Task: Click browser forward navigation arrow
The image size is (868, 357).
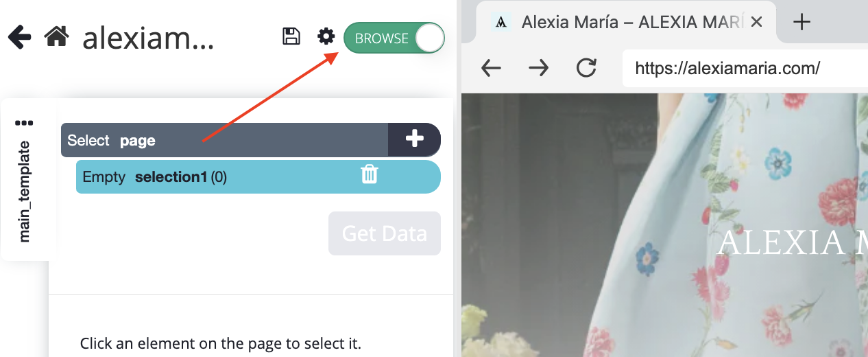Action: click(539, 68)
